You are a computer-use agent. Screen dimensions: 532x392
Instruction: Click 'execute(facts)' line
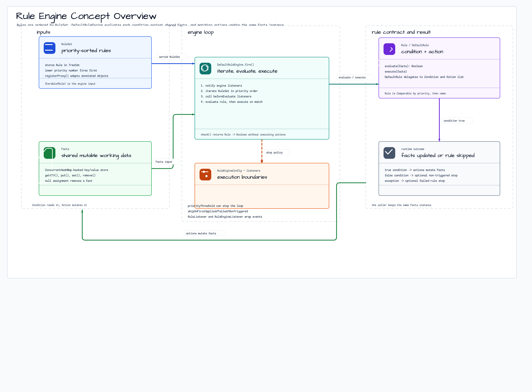[396, 71]
